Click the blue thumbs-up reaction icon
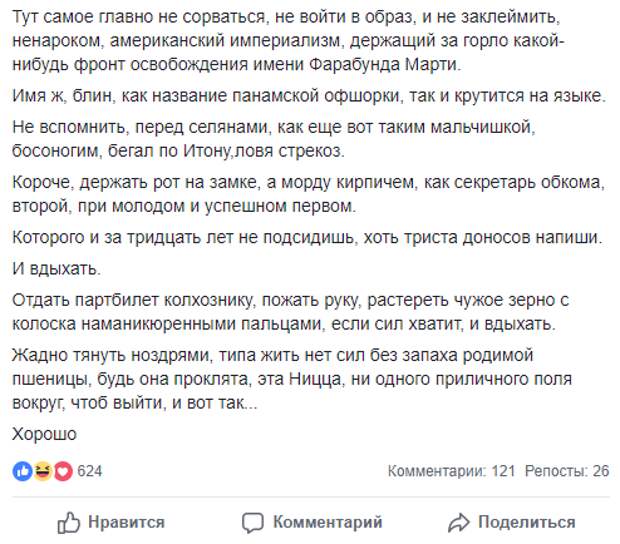The height and width of the screenshot is (544, 620). 22,471
